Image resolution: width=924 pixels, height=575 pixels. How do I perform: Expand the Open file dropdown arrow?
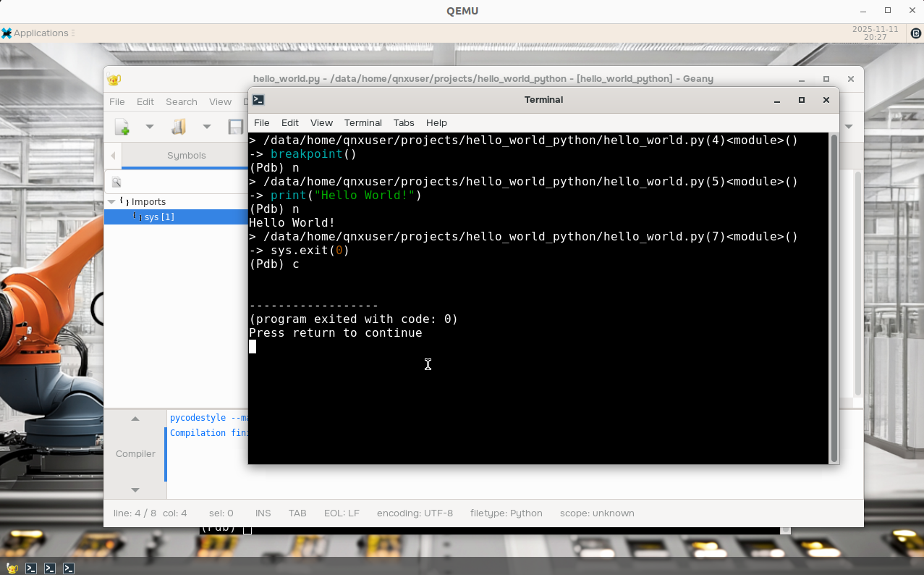point(206,127)
